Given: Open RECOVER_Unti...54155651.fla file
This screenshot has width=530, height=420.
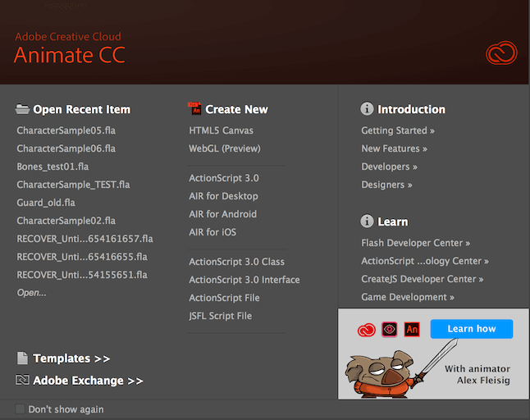Looking at the screenshot, I should coord(82,275).
